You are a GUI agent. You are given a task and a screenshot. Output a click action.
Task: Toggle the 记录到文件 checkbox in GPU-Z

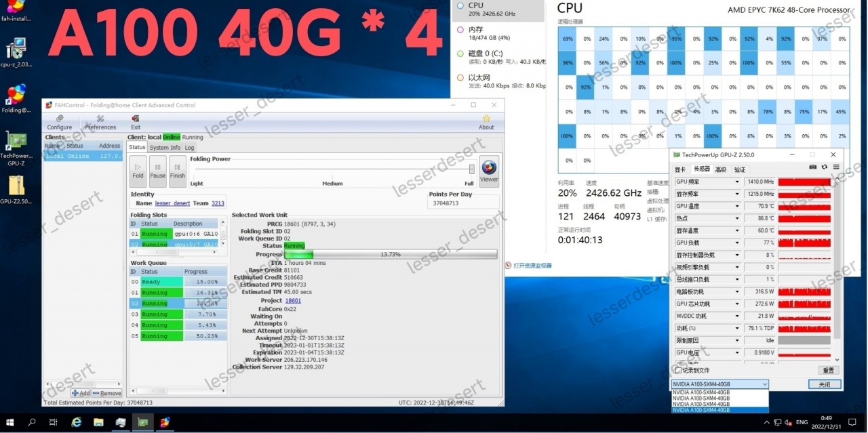click(x=678, y=370)
